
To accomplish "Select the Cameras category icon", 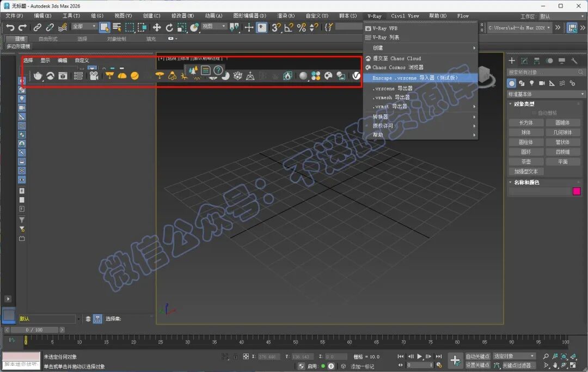I will pos(542,83).
